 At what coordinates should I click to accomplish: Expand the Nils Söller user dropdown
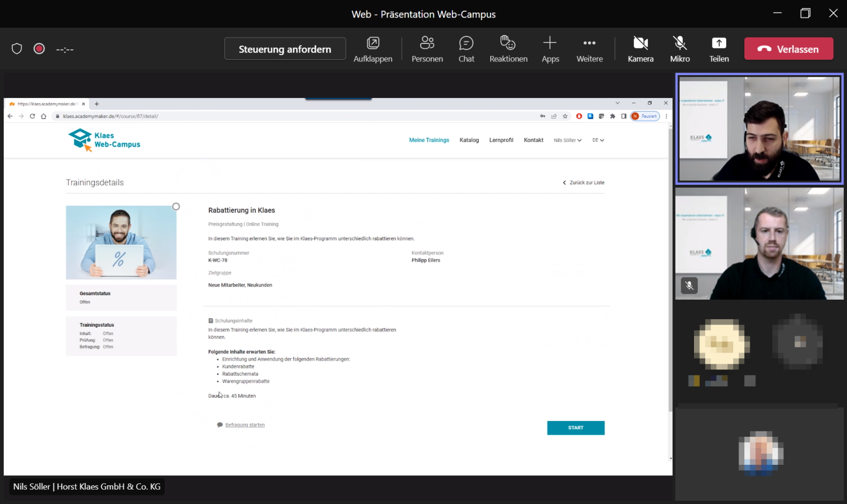click(x=567, y=140)
